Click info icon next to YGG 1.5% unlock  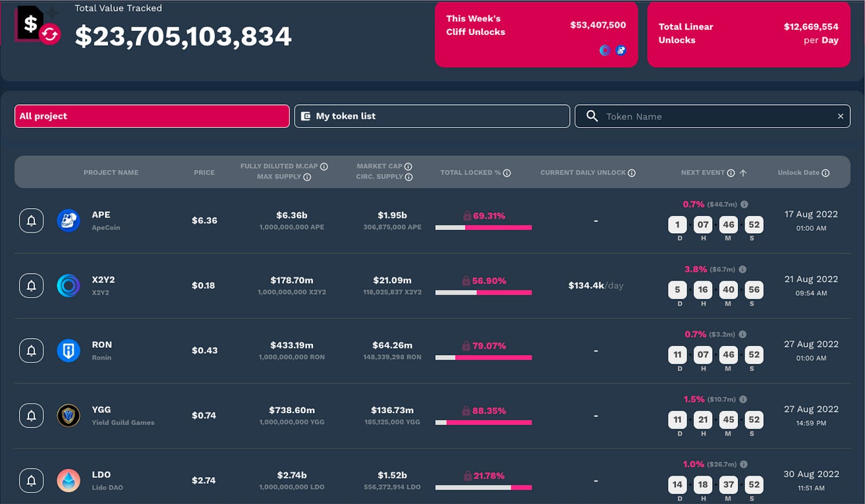pos(743,400)
